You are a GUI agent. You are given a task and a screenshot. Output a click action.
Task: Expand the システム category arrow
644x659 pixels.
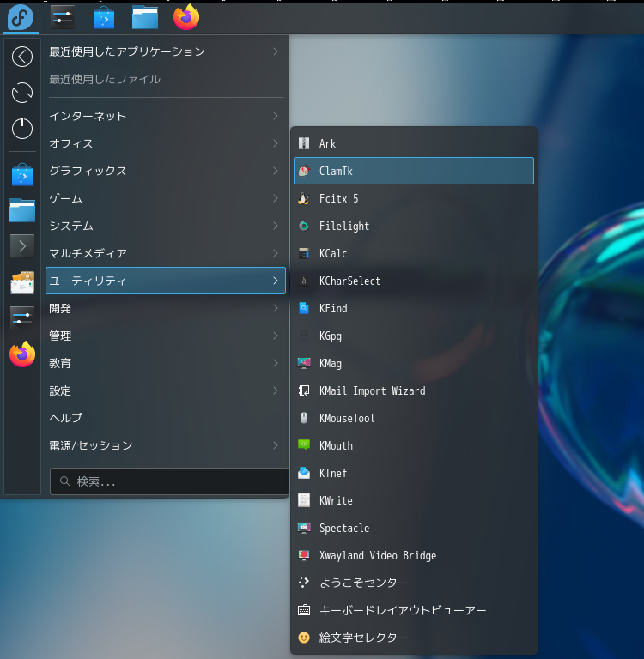276,226
